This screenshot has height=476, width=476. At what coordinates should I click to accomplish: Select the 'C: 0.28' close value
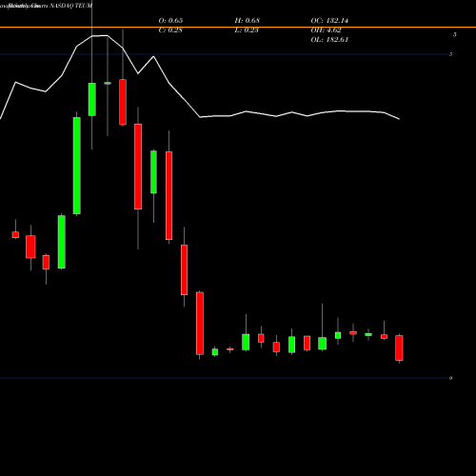pos(170,30)
